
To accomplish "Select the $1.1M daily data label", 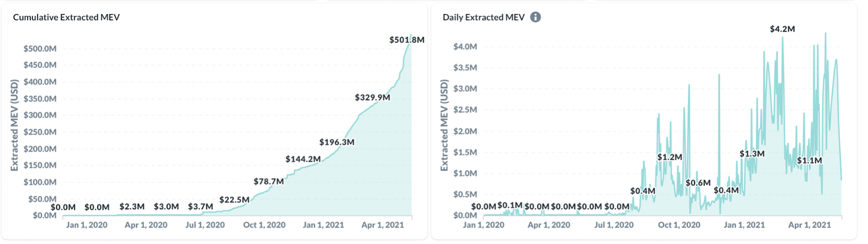I will pos(809,160).
